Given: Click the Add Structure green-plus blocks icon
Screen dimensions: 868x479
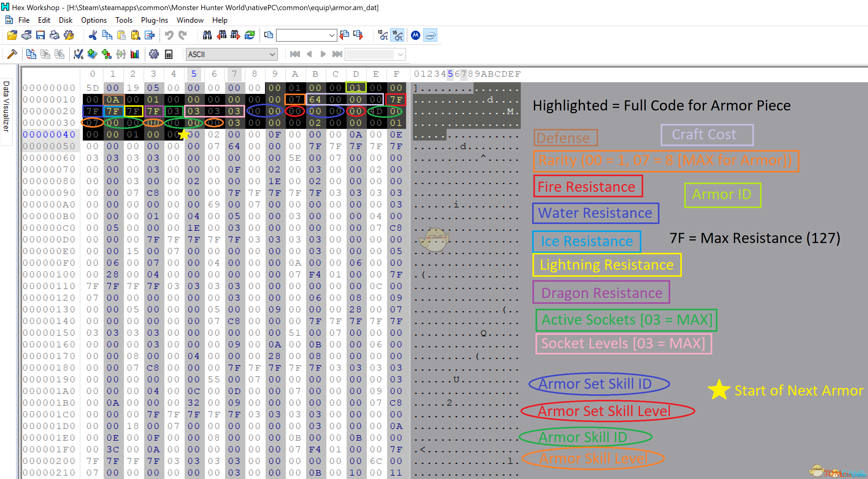Looking at the screenshot, I should 106,54.
